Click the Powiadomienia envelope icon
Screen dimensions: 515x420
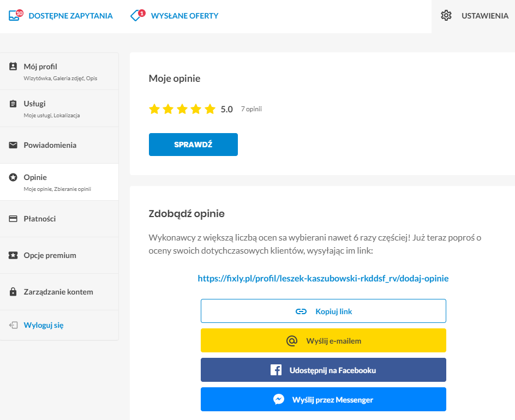(13, 145)
